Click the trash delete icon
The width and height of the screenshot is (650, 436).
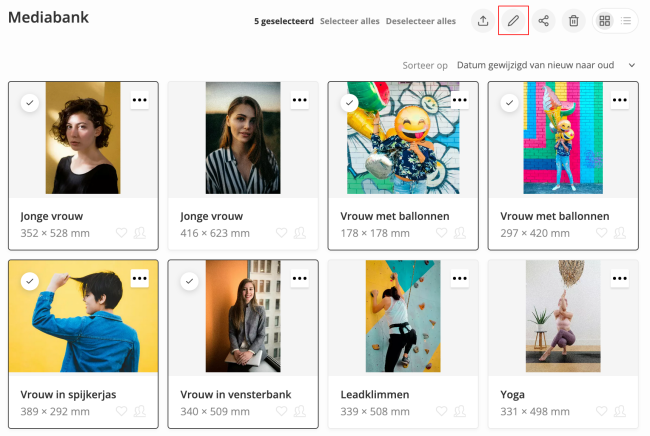coord(573,20)
